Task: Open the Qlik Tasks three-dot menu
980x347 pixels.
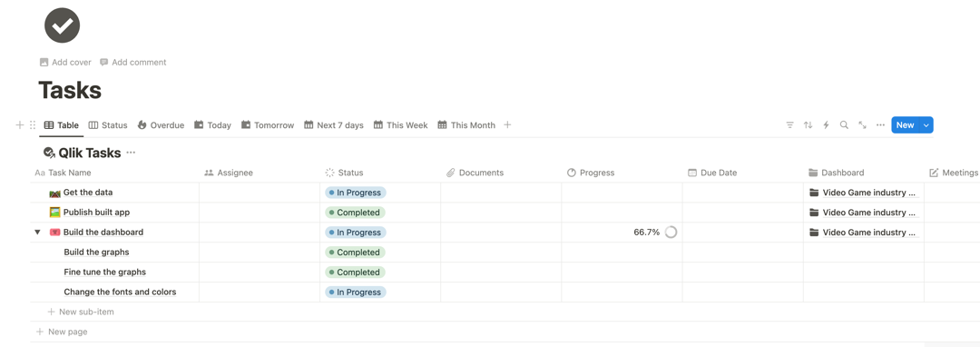Action: point(131,153)
